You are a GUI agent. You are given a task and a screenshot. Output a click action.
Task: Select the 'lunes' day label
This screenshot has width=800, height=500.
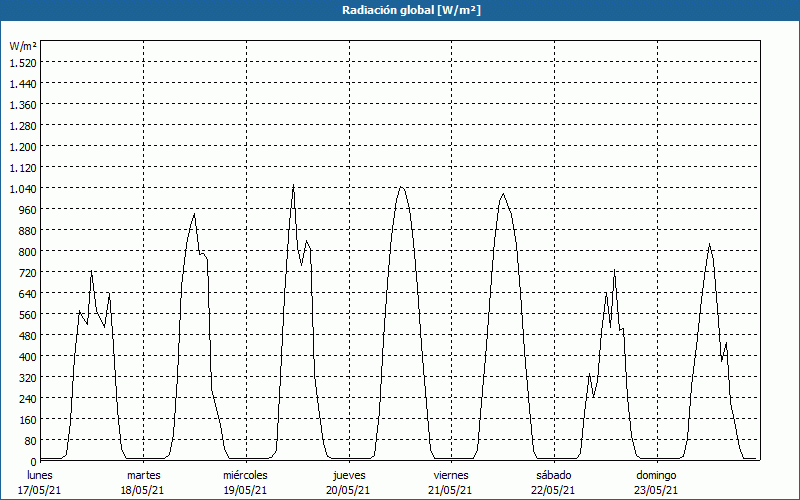40,475
